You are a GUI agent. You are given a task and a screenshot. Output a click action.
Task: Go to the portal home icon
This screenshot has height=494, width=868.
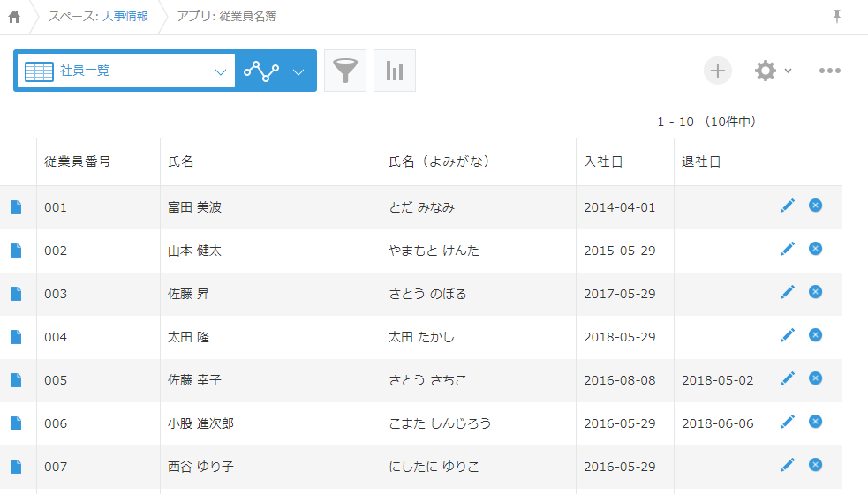click(x=14, y=17)
